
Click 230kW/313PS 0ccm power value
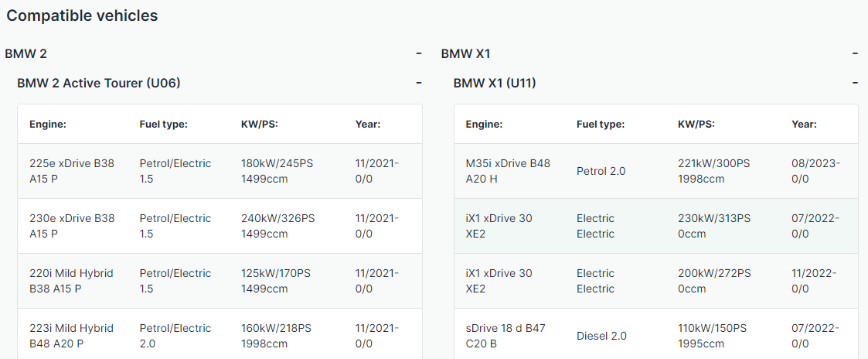click(x=714, y=226)
